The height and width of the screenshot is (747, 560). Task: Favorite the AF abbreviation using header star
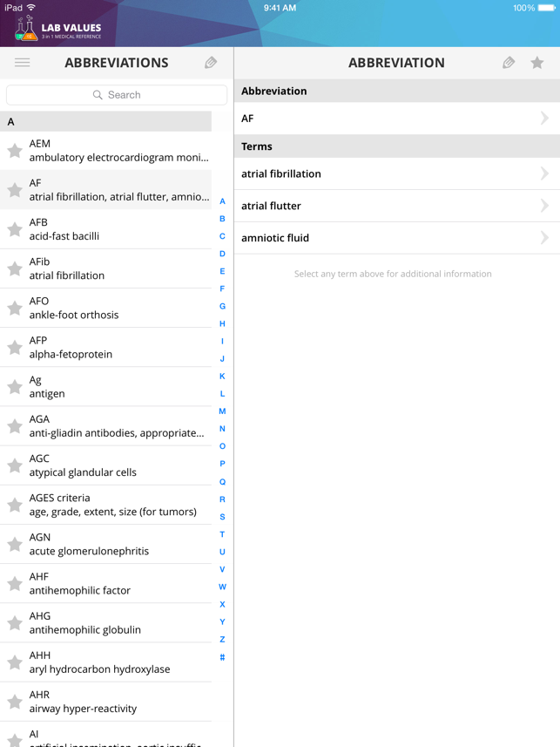(537, 63)
